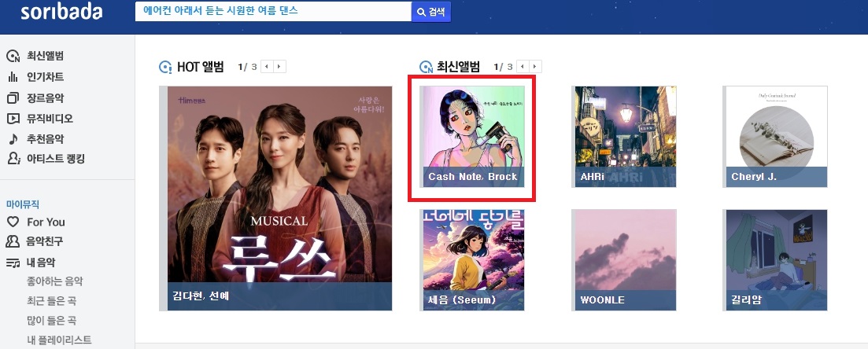Screen dimensions: 868x349
Task: Go to next page of HOT 앨범
Action: 279,67
